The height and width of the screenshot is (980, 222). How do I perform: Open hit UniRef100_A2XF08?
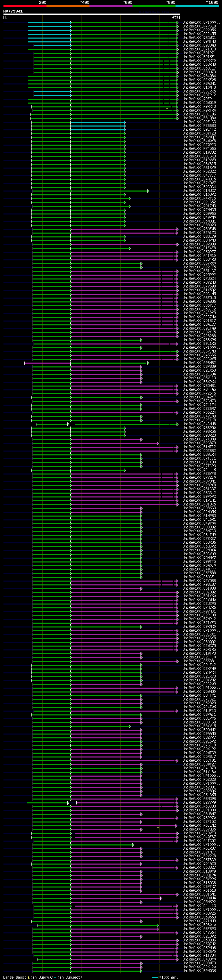[199, 80]
